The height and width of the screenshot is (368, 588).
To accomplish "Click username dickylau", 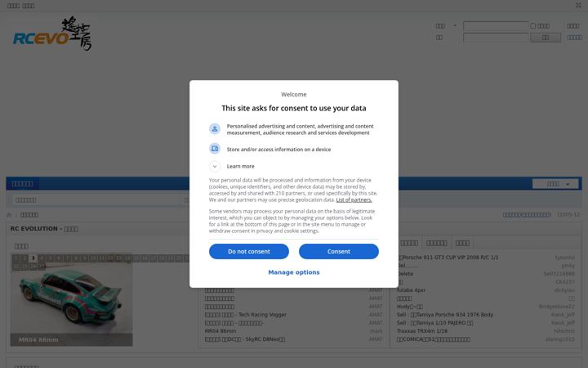I will [x=564, y=290].
